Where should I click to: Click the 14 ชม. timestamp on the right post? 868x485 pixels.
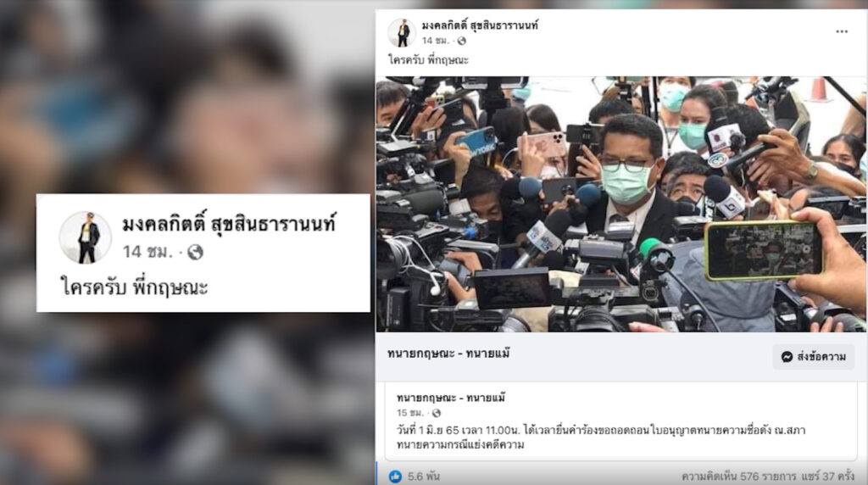(436, 41)
